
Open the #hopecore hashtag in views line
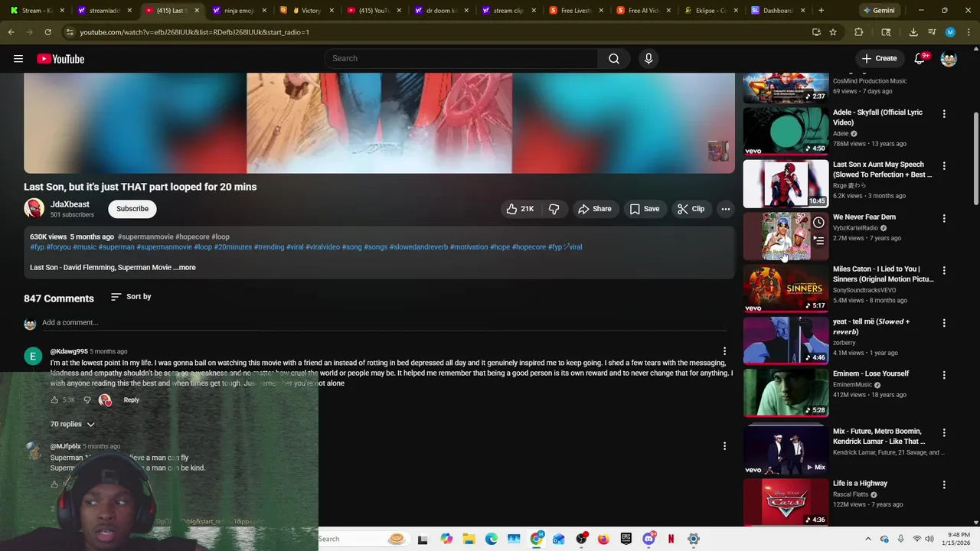[x=191, y=237]
